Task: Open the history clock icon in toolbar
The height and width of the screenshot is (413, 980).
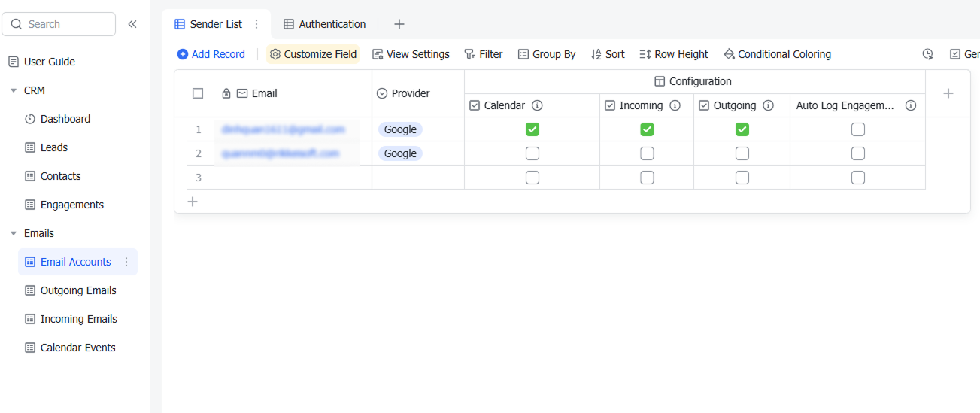Action: tap(927, 54)
